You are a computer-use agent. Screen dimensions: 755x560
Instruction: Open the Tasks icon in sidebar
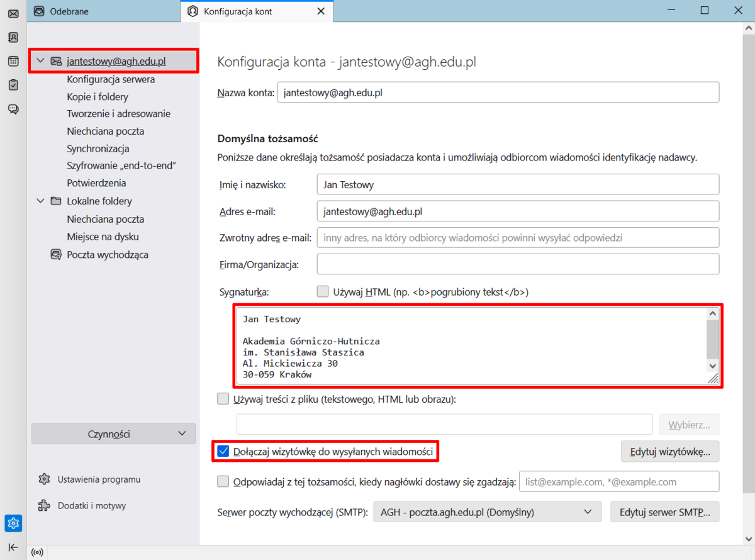(13, 85)
